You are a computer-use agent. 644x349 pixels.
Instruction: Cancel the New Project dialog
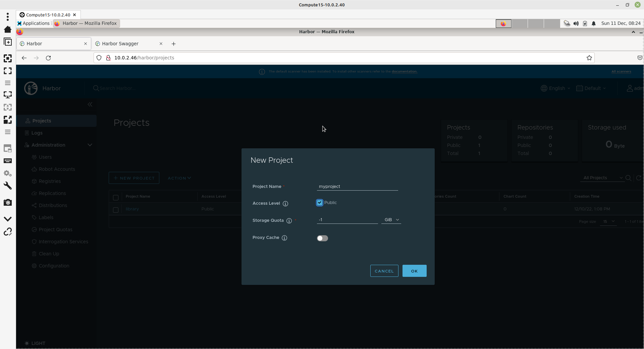coord(384,271)
